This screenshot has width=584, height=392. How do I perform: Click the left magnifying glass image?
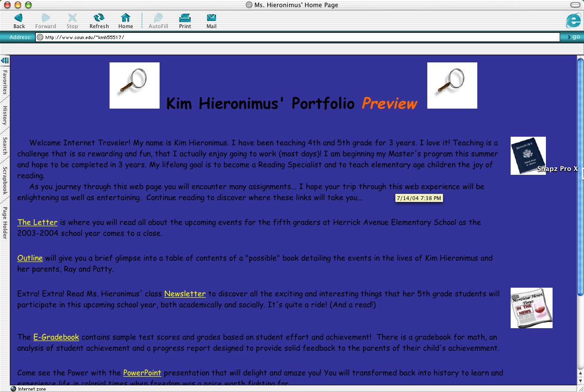134,85
